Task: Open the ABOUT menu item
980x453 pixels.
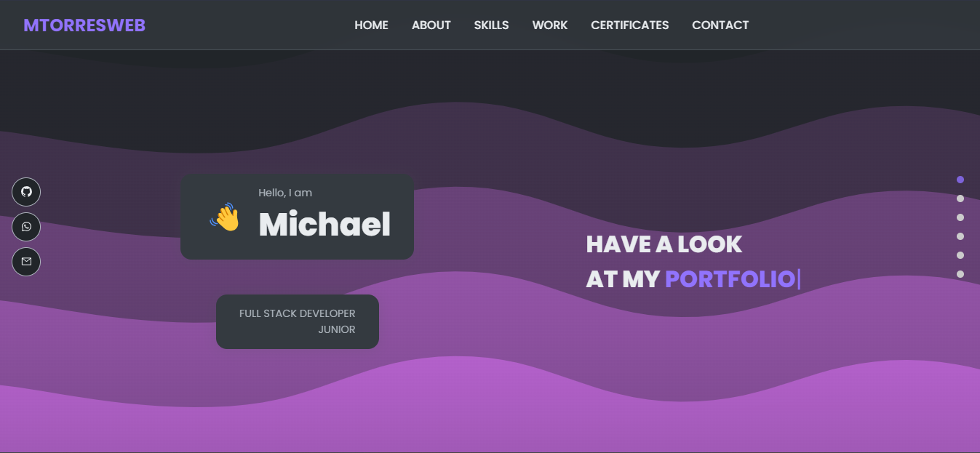Action: (431, 24)
